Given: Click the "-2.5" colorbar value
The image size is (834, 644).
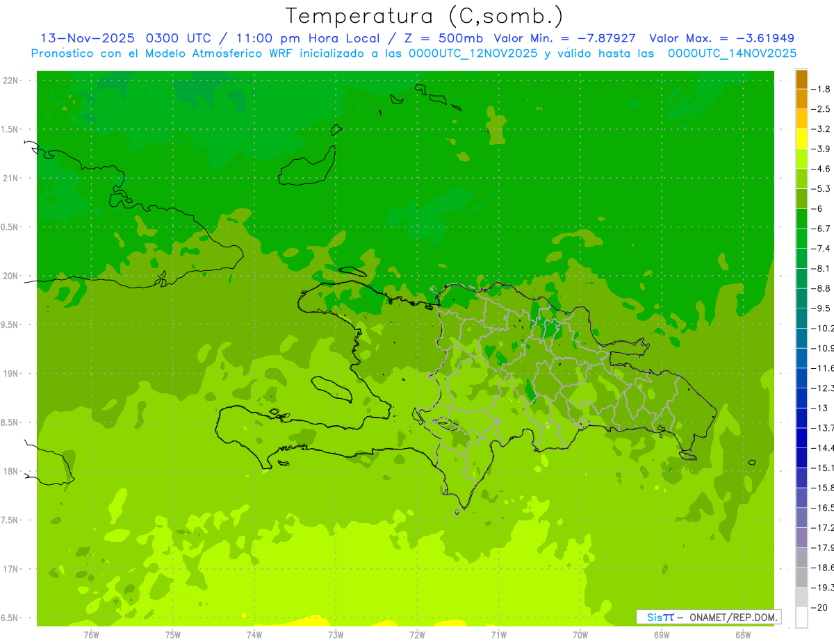Looking at the screenshot, I should pos(821,109).
